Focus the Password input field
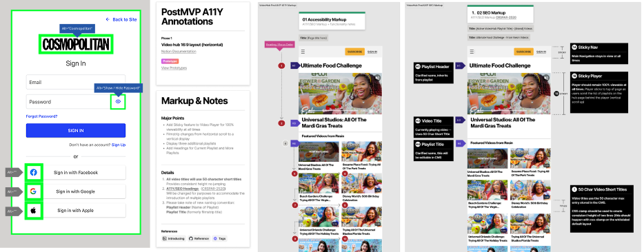Image resolution: width=644 pixels, height=252 pixels. pos(76,101)
